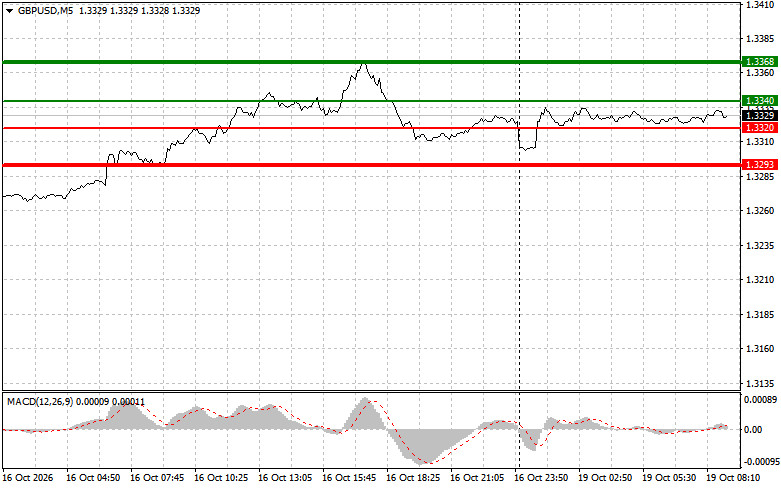
Task: Select the GBPUSD,M5 chart title text
Action: 45,10
